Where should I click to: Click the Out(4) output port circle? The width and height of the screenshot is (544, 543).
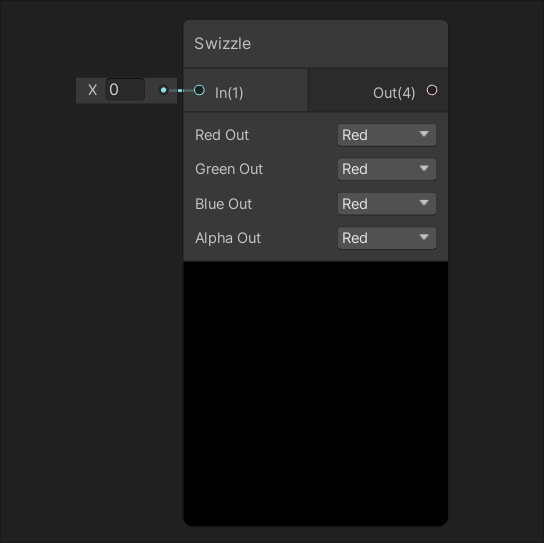[432, 90]
